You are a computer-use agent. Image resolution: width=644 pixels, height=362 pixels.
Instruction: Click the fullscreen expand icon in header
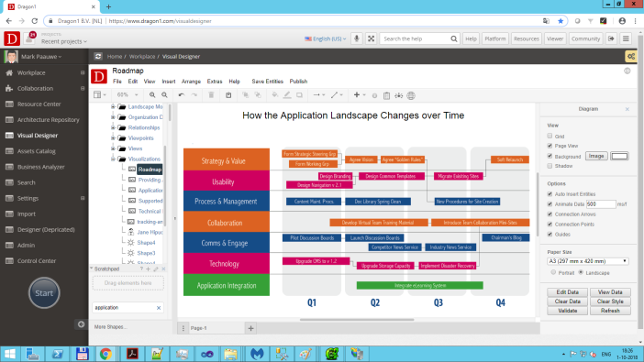click(371, 38)
